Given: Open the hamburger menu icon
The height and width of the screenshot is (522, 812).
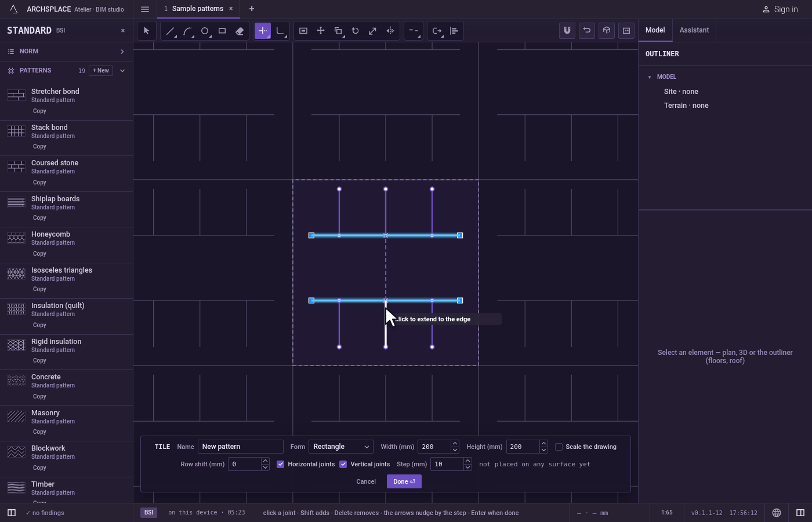Looking at the screenshot, I should tap(145, 9).
